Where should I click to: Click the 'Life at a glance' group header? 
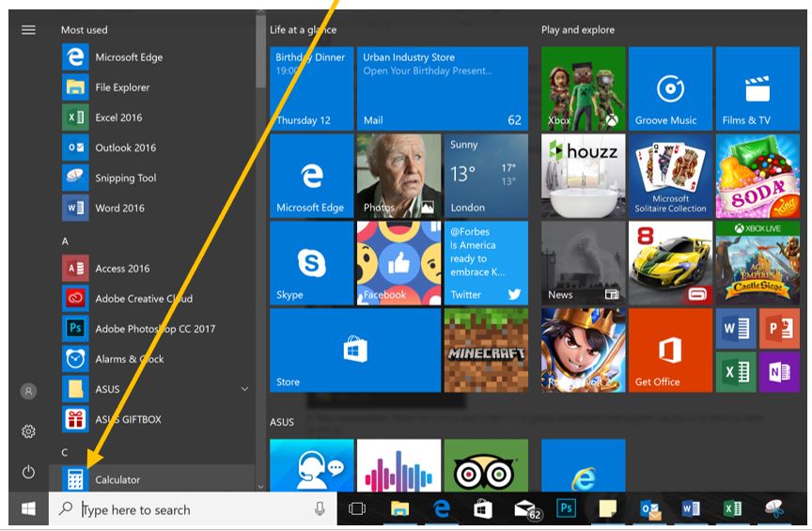point(303,30)
